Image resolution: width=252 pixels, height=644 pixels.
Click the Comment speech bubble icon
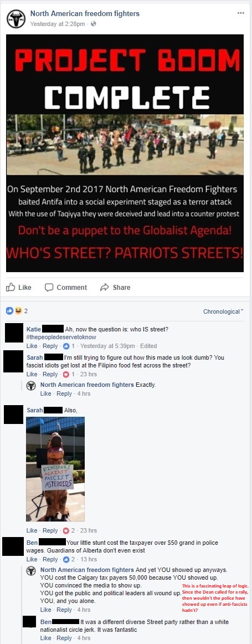(49, 287)
